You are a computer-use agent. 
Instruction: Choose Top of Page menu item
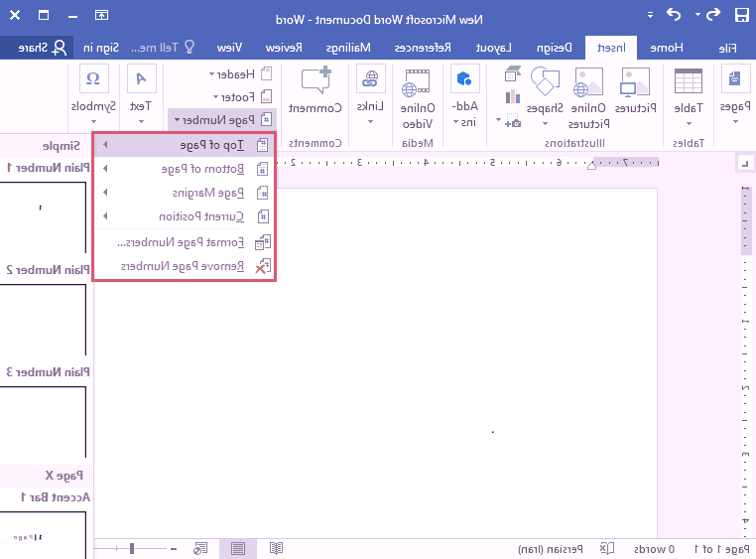(x=185, y=145)
